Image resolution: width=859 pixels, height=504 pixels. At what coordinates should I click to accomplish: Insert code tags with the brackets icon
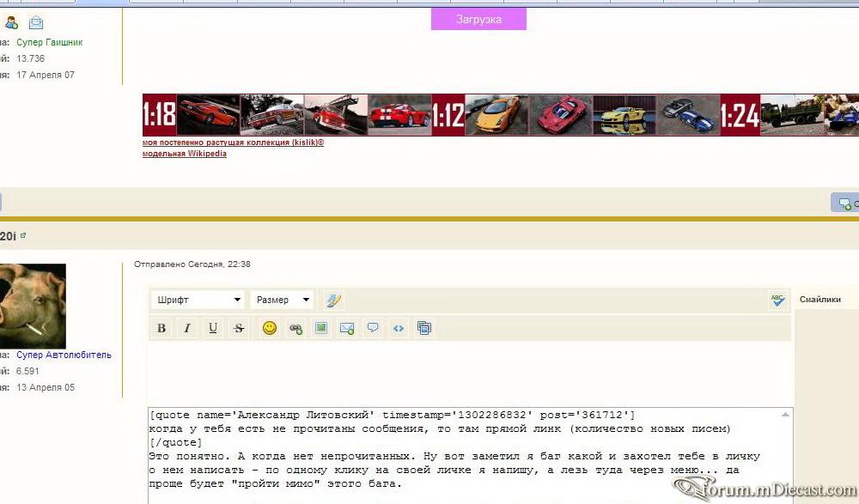pyautogui.click(x=399, y=328)
